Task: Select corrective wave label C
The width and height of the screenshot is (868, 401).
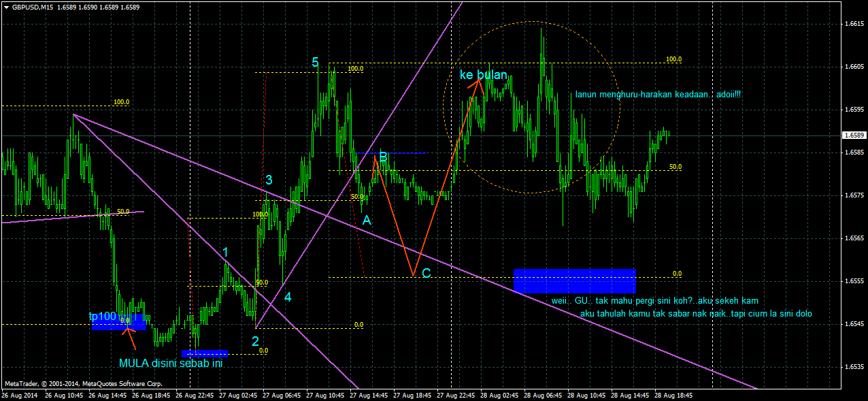Action: (x=426, y=274)
